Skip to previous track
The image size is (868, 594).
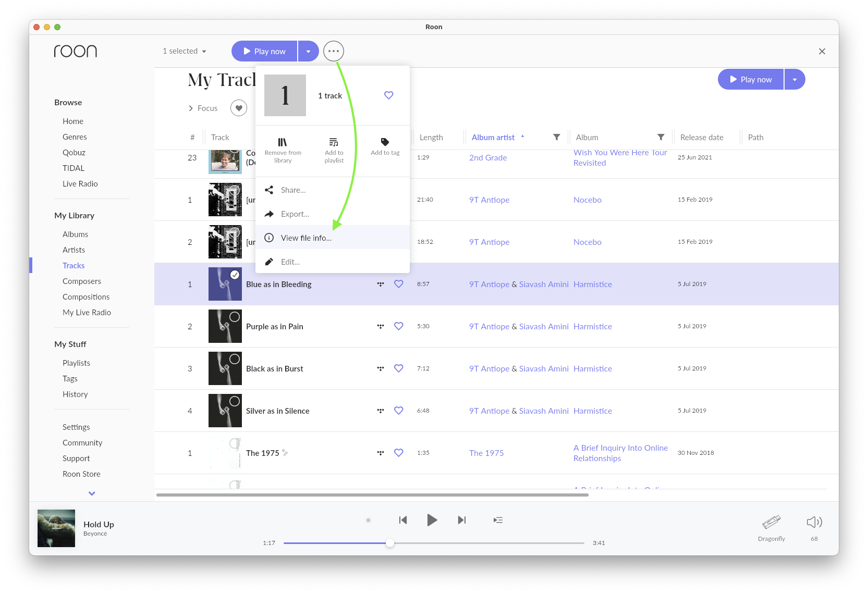[x=403, y=520]
